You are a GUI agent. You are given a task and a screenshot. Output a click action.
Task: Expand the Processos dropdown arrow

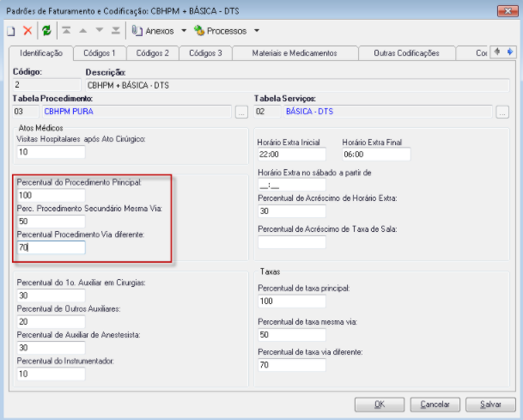click(x=257, y=31)
